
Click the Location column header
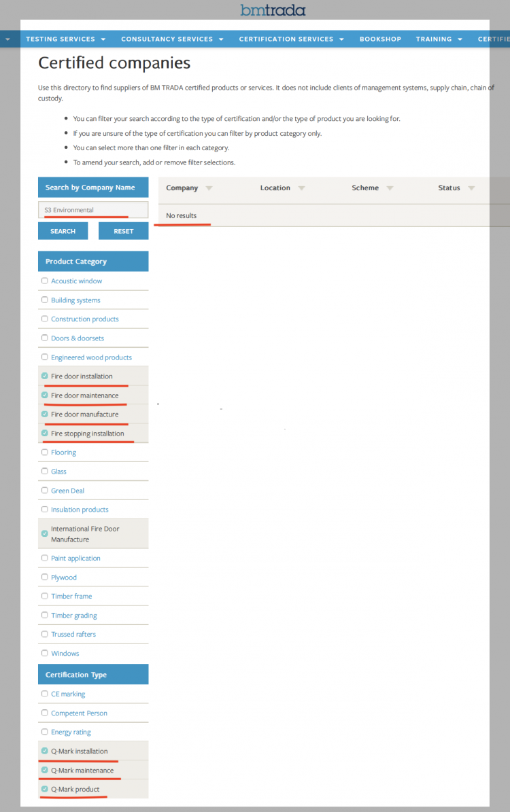275,188
